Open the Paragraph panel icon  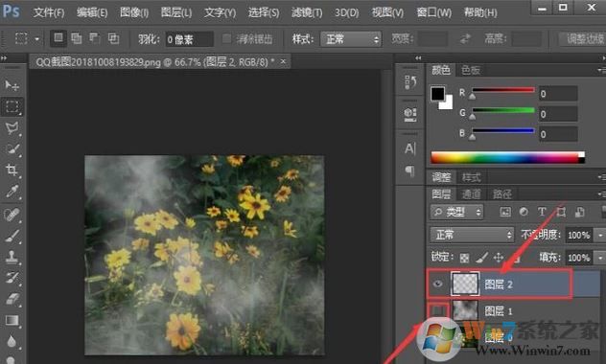(410, 171)
